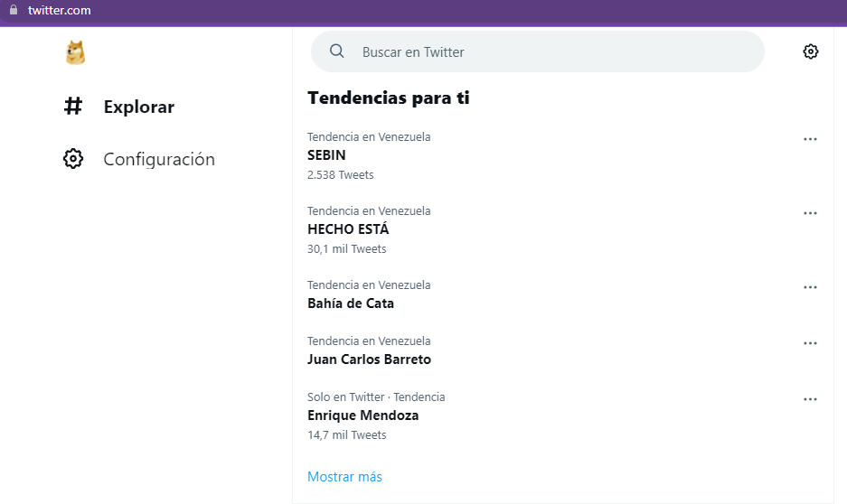Click the Configuración gear icon in sidebar

point(73,159)
